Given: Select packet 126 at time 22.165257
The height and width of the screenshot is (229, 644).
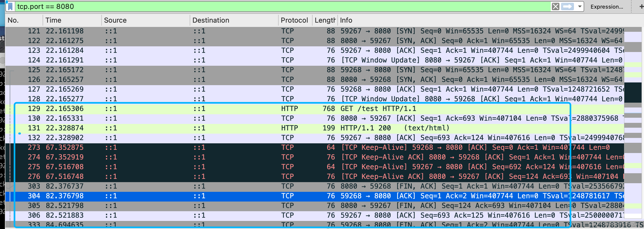Looking at the screenshot, I should click(315, 80).
